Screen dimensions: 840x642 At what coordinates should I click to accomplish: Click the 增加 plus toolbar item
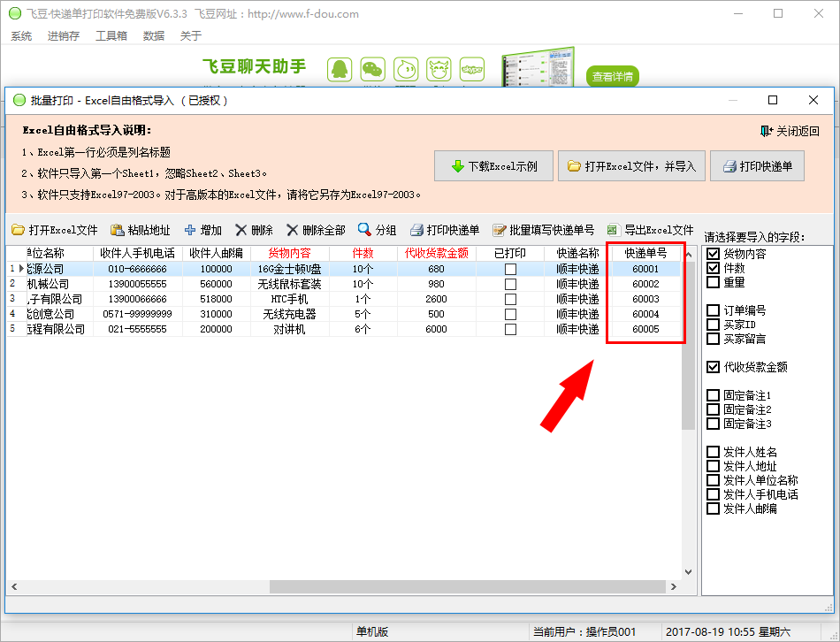point(203,230)
